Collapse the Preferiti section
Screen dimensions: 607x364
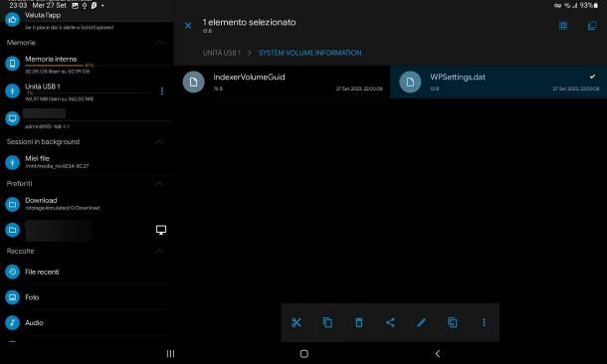(x=159, y=184)
